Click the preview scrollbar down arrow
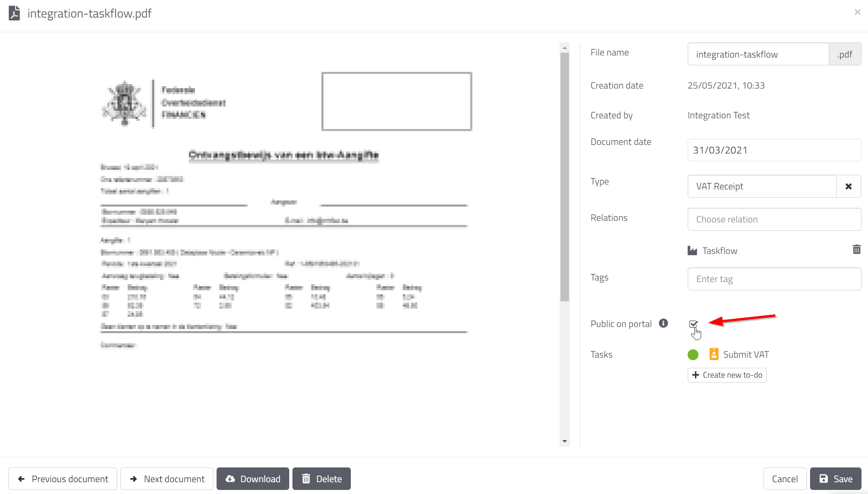 tap(565, 441)
